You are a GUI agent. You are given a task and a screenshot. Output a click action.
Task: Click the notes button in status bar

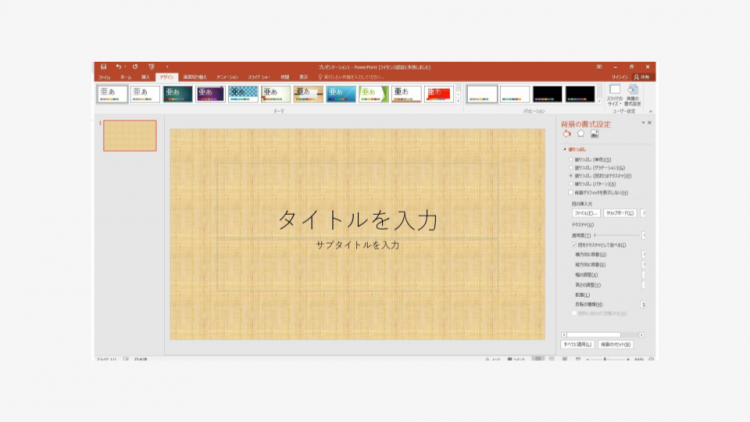pos(493,359)
